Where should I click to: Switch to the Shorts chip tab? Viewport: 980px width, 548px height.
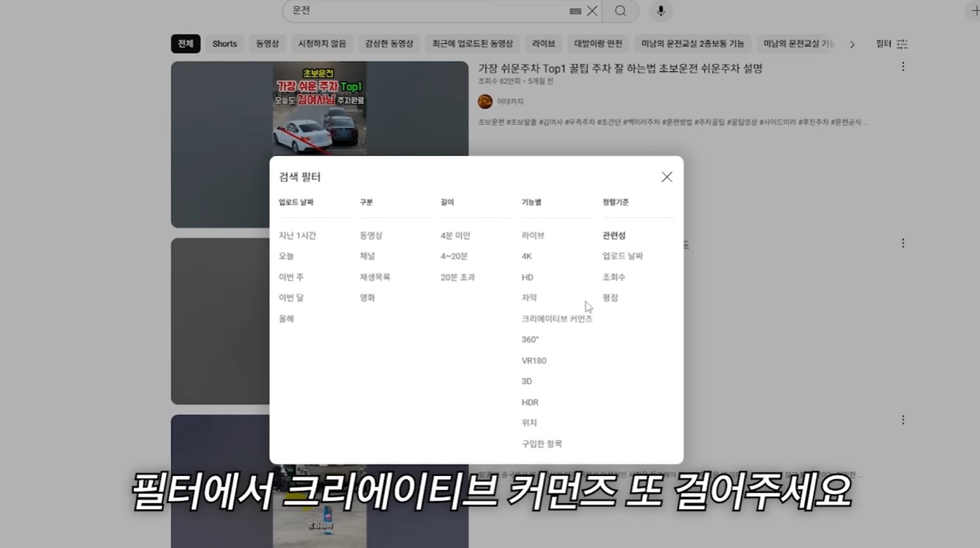click(x=224, y=43)
